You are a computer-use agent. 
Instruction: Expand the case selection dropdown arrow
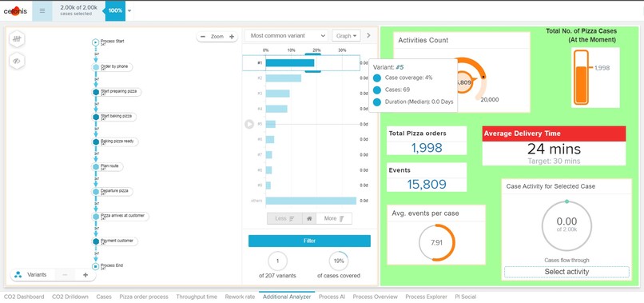coord(129,11)
